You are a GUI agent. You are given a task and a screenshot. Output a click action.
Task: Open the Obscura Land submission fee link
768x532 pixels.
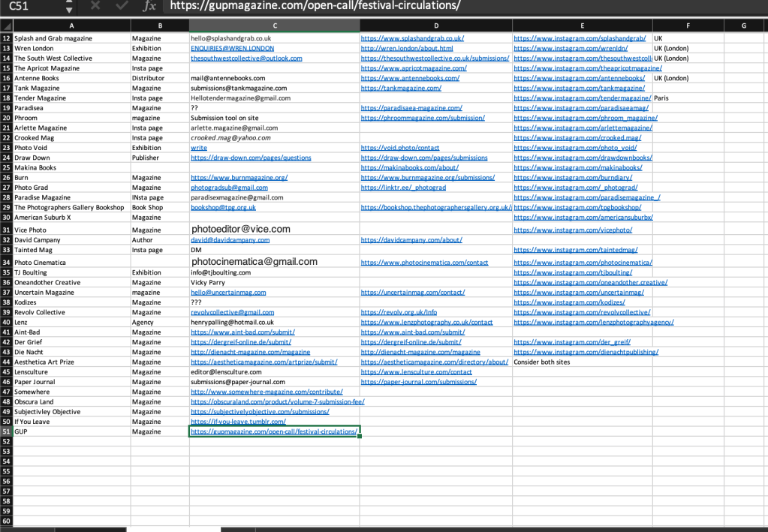click(277, 401)
